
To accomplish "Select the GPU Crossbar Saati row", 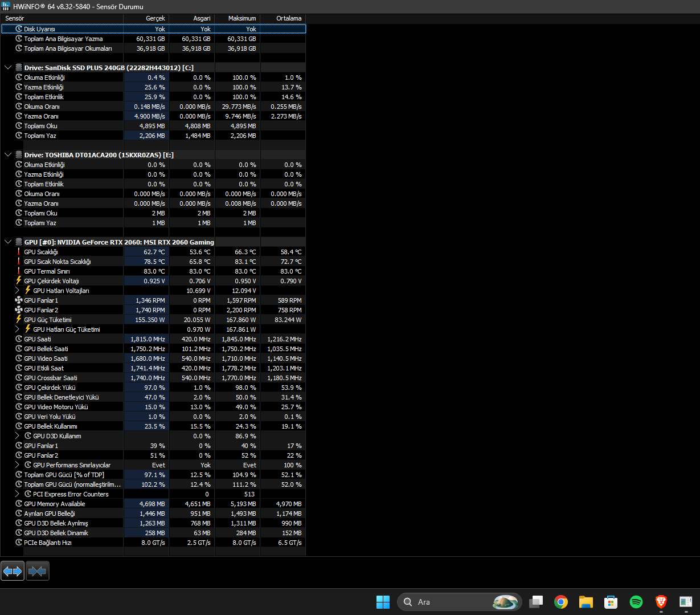I will tap(153, 378).
